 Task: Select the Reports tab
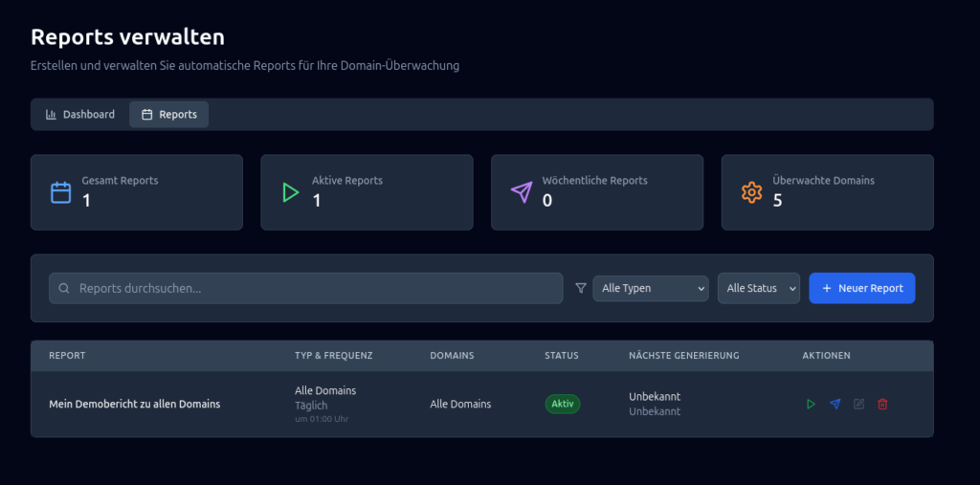(x=168, y=115)
